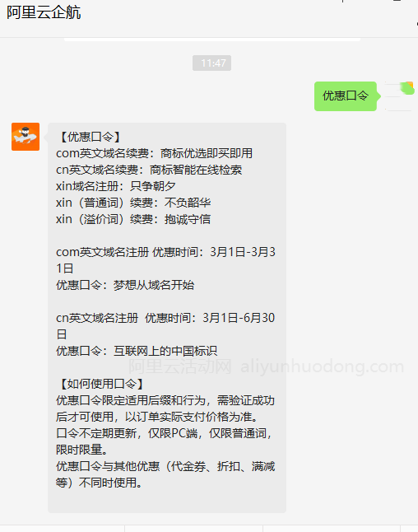Click the xin(普通词)续费:不负韶华 line
This screenshot has width=418, height=532.
point(133,203)
